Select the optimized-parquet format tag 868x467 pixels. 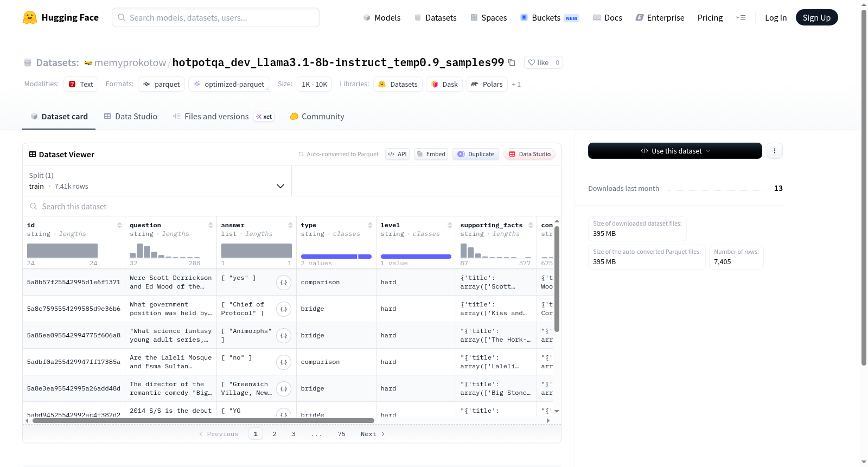(229, 84)
